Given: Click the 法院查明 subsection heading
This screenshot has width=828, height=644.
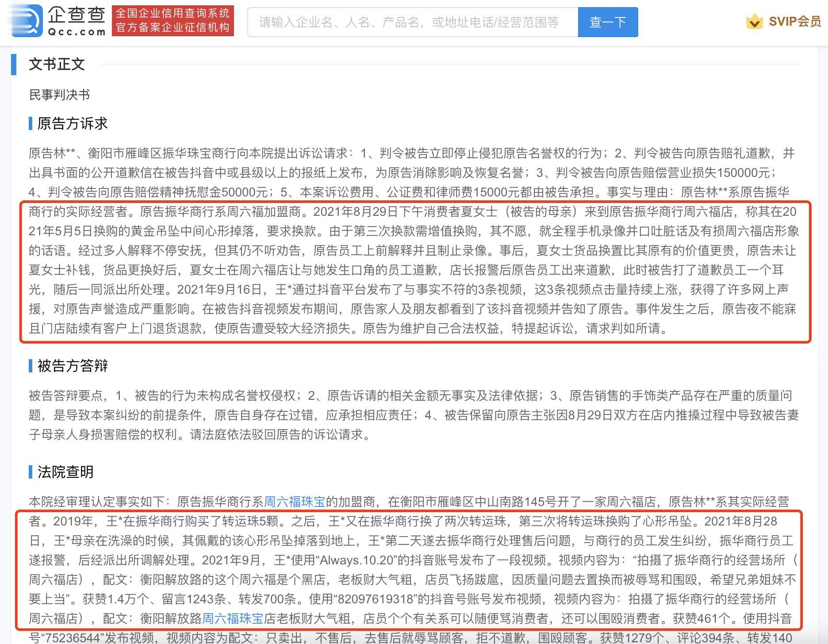Looking at the screenshot, I should (65, 472).
